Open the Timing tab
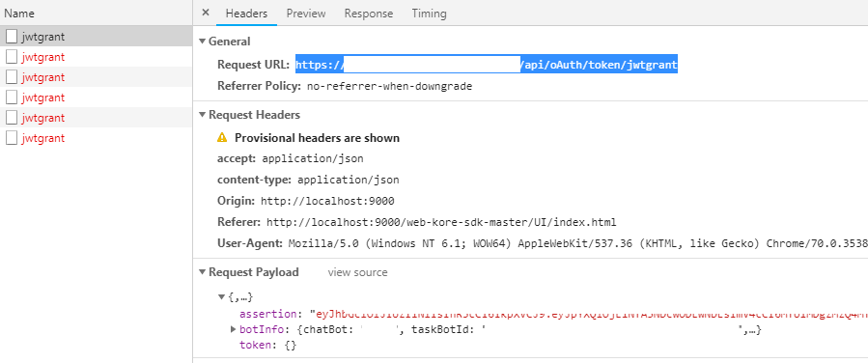The width and height of the screenshot is (868, 363). [429, 14]
